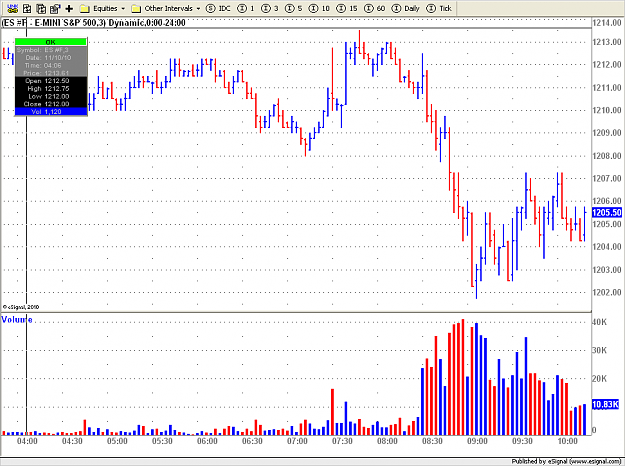Switch to the Daily interval
The height and width of the screenshot is (466, 625).
click(x=406, y=8)
